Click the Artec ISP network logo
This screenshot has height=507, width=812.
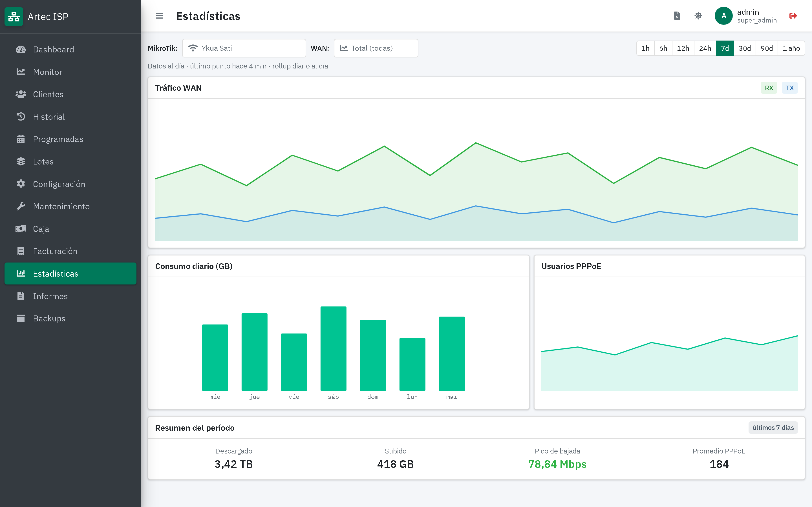(14, 16)
